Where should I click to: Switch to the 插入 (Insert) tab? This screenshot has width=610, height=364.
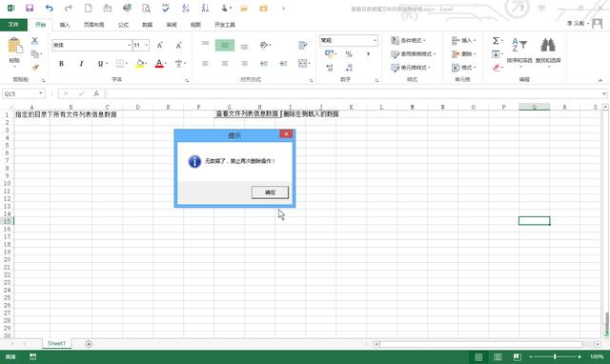[65, 25]
